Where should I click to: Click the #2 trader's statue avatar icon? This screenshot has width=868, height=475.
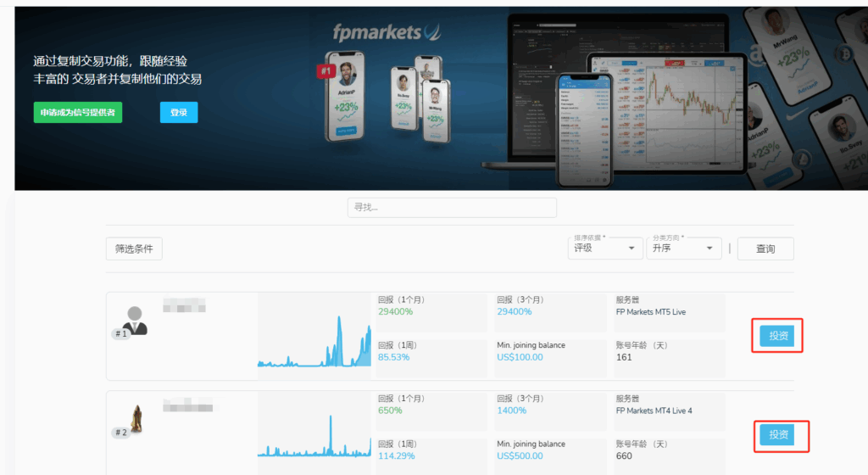[134, 416]
